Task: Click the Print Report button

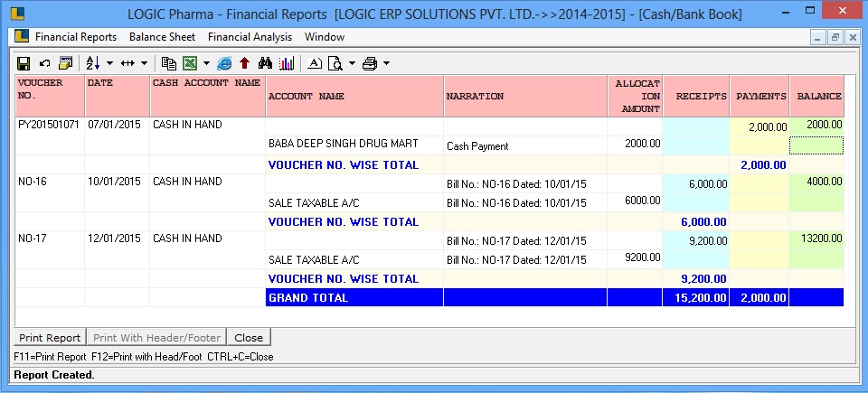Action: pos(50,338)
